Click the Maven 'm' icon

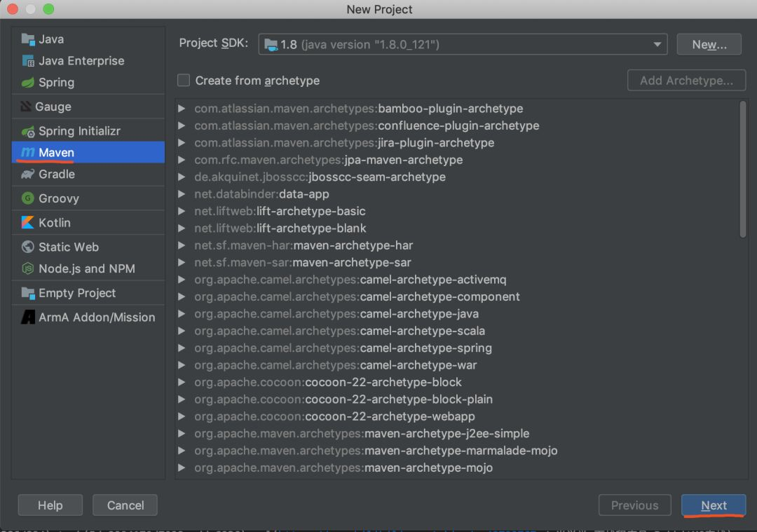28,152
